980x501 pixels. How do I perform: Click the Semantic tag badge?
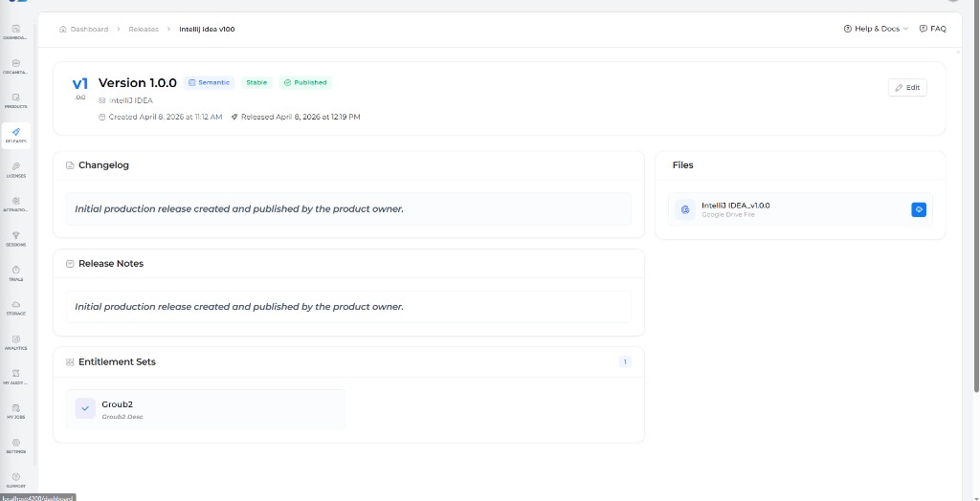209,82
